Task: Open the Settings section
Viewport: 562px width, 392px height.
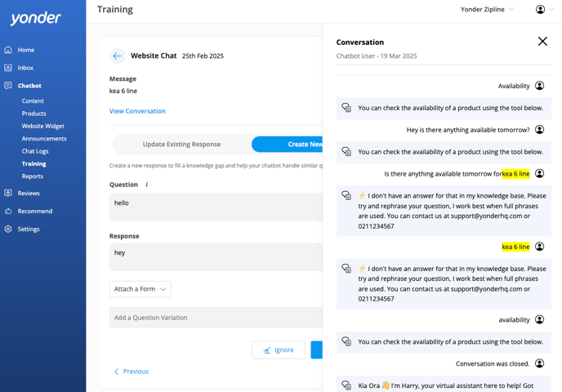Action: pos(29,229)
